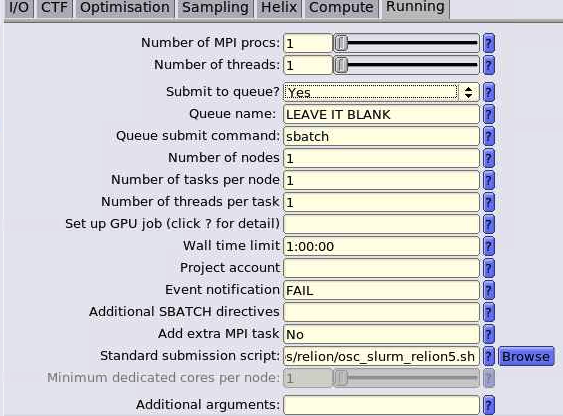
Task: Click the Number of tasks per node field
Action: pos(381,180)
